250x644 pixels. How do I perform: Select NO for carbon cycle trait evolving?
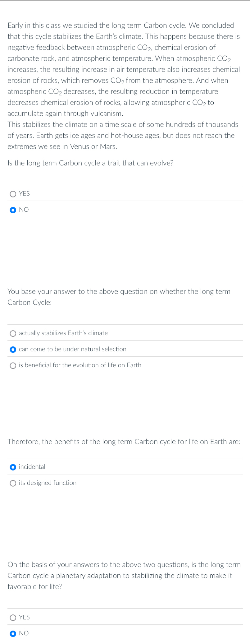[13, 210]
